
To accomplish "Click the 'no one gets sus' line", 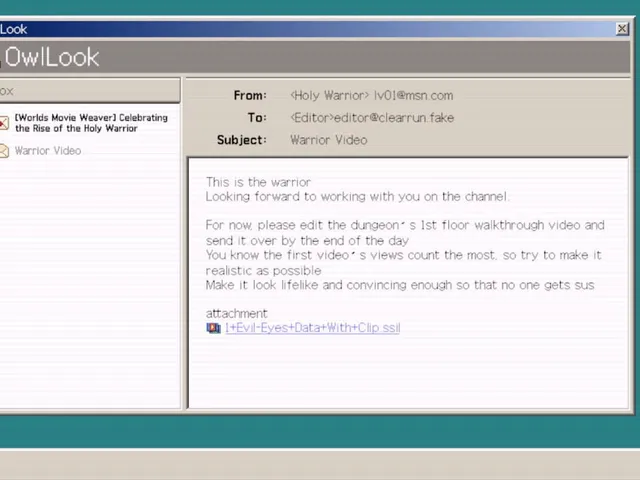I will [400, 285].
